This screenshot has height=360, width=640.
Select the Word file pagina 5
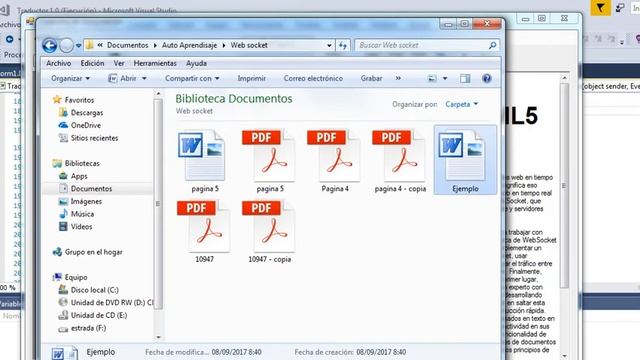204,161
